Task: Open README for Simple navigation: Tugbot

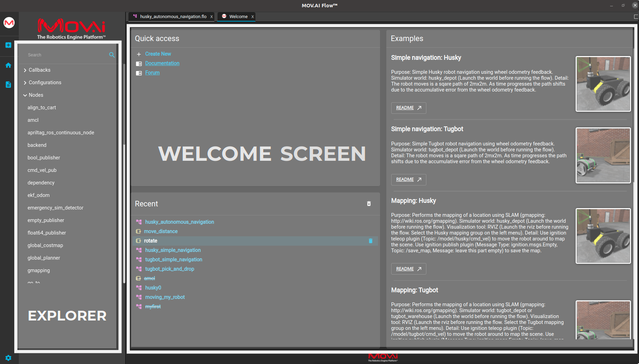Action: tap(409, 180)
